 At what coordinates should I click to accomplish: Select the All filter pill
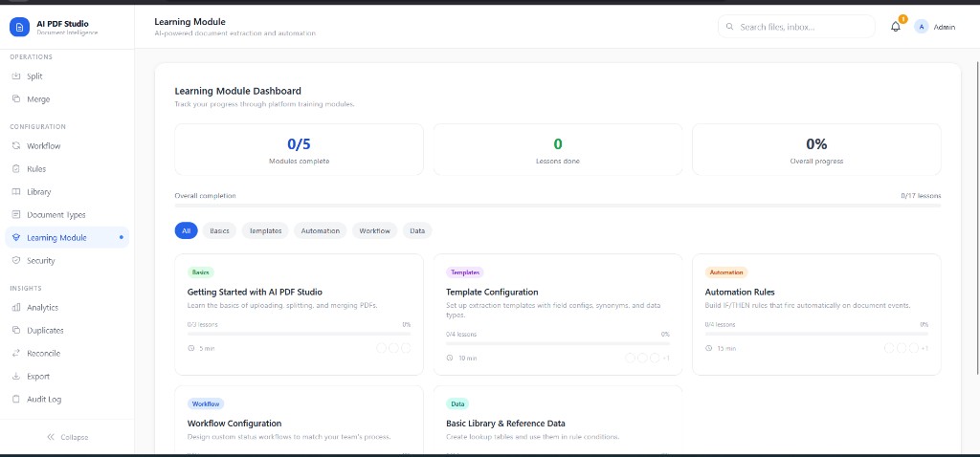(187, 231)
